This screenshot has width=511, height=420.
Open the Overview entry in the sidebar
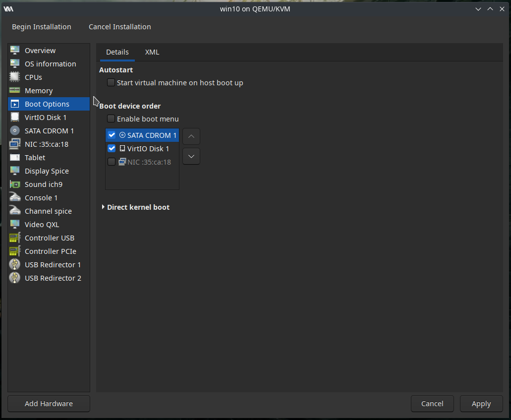coord(40,51)
